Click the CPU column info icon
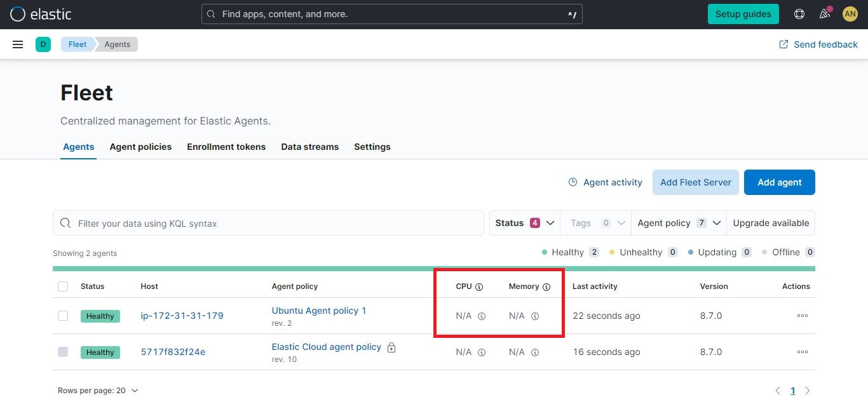Viewport: 868px width, 416px height. [x=480, y=286]
